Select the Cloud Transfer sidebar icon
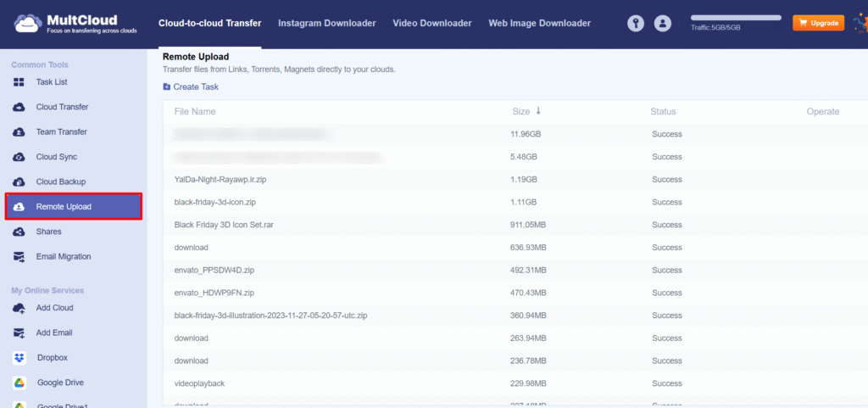868x408 pixels. (x=19, y=107)
